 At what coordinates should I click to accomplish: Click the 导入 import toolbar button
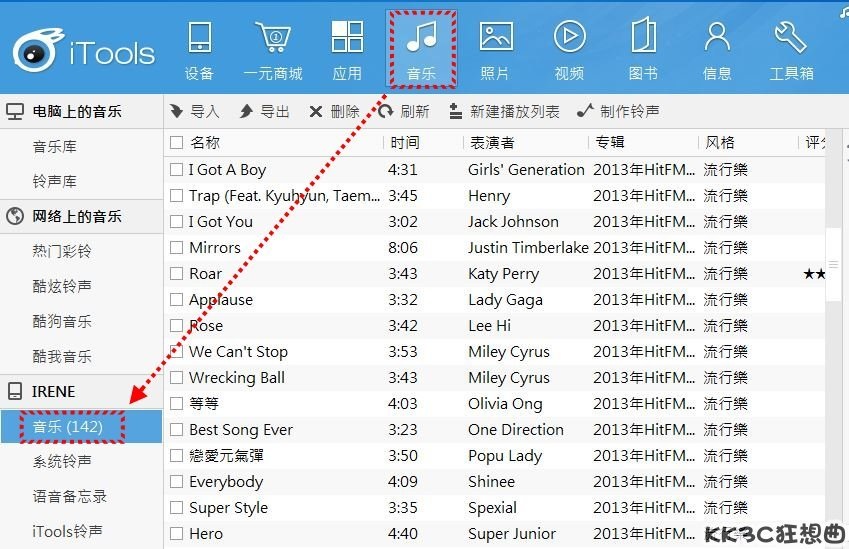[194, 112]
